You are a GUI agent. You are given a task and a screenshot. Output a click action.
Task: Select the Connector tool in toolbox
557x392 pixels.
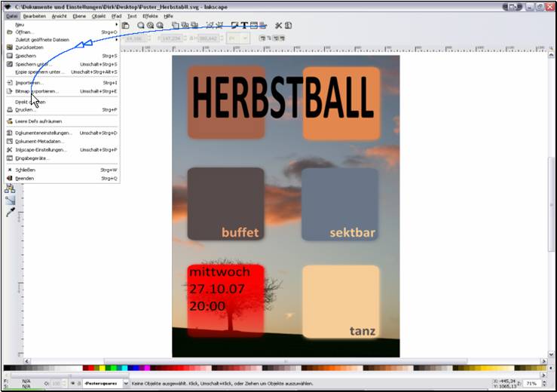point(10,189)
